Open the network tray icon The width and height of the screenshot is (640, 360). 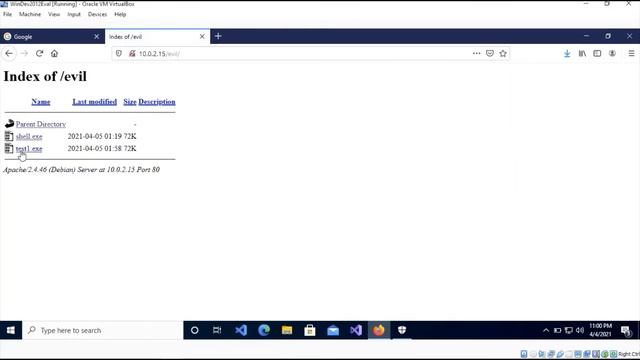569,330
